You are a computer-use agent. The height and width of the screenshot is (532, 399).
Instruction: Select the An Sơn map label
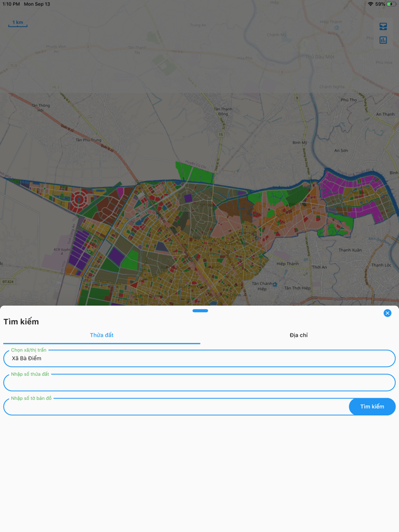click(x=341, y=150)
